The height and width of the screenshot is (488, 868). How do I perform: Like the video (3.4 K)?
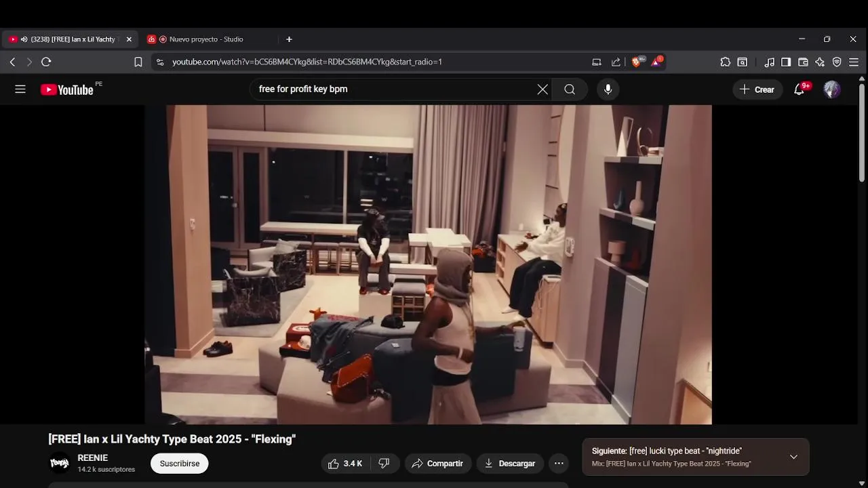point(345,464)
